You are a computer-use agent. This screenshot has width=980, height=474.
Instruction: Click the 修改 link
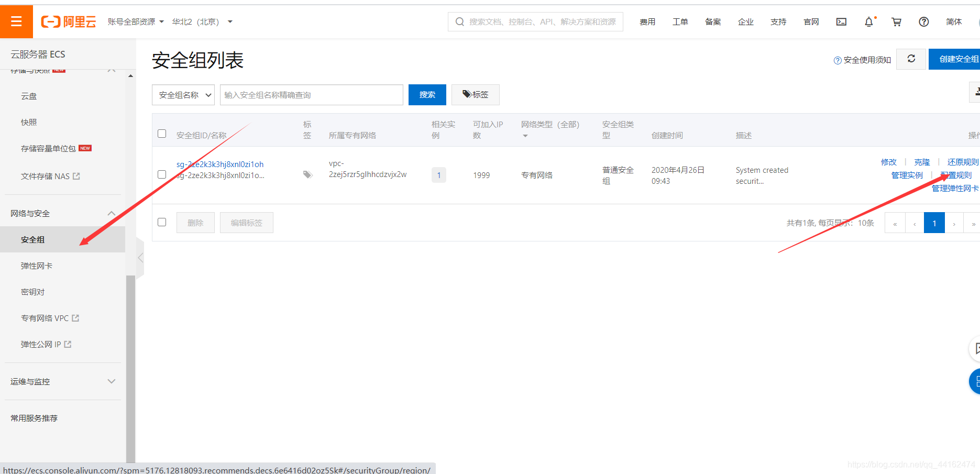tap(889, 162)
